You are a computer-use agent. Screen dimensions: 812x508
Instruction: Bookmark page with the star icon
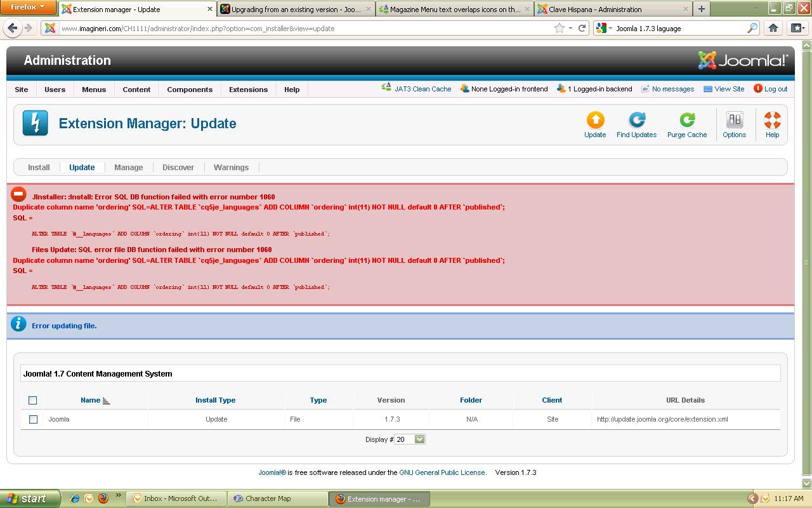559,28
